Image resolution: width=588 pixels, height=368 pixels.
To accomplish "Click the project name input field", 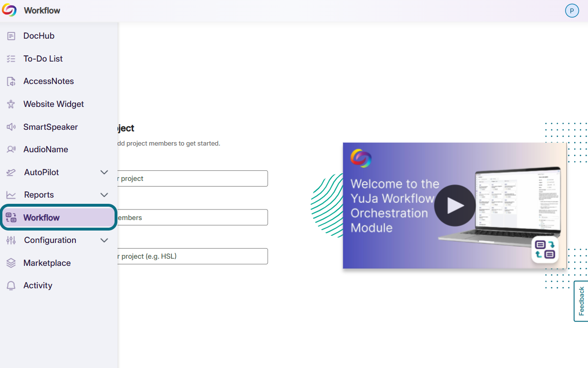I will pyautogui.click(x=193, y=179).
